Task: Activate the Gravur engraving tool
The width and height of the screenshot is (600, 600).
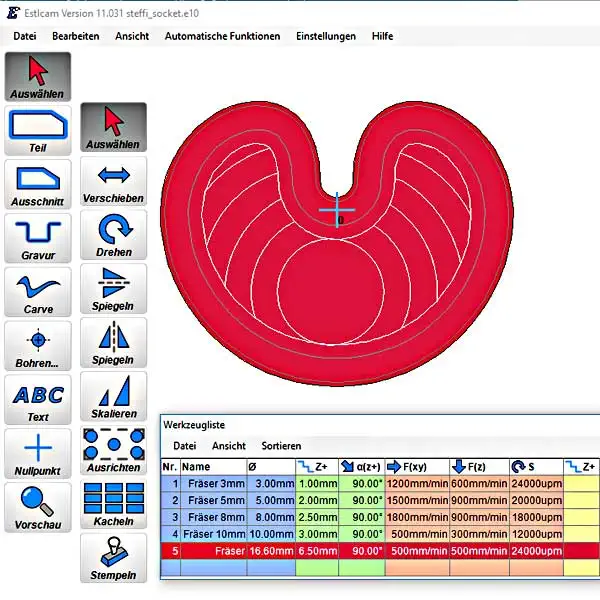Action: coord(38,238)
